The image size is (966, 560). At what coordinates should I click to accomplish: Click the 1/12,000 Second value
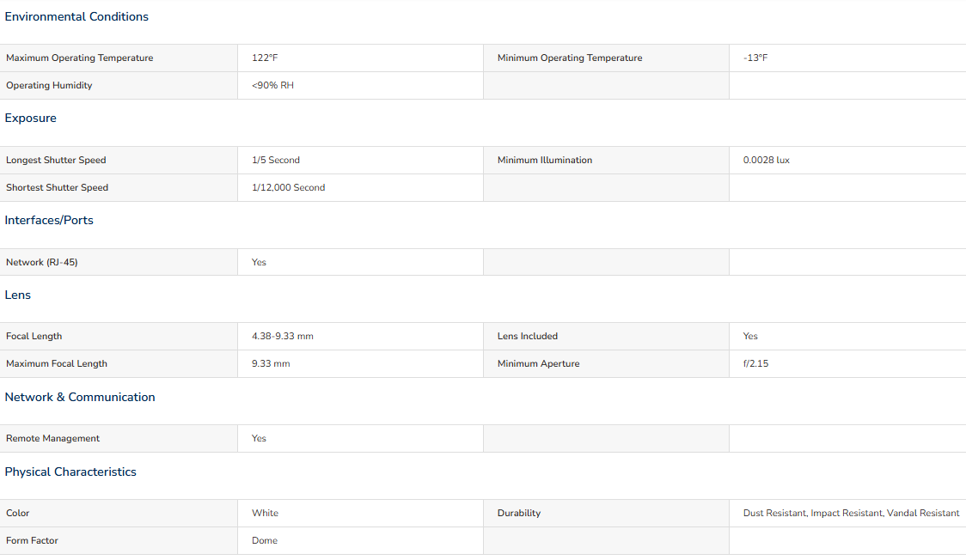coord(289,187)
